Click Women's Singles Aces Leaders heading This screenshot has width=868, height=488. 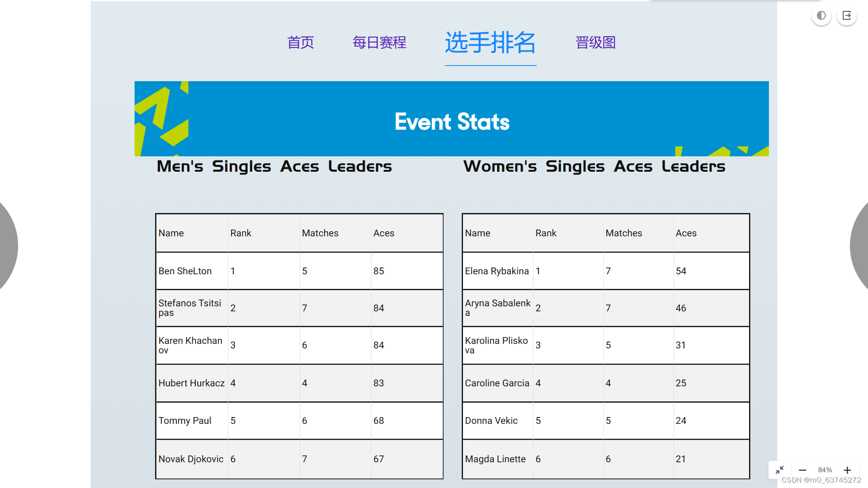[594, 166]
